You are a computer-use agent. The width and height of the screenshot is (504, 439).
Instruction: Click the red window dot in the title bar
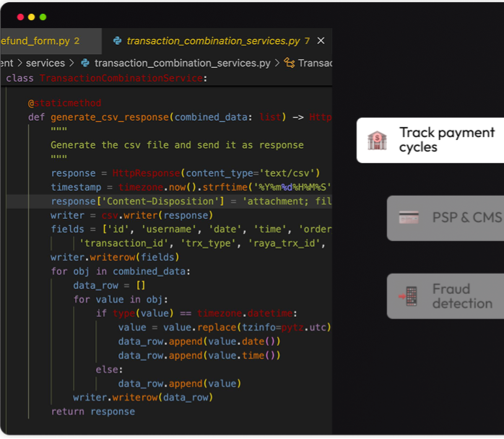tap(19, 17)
